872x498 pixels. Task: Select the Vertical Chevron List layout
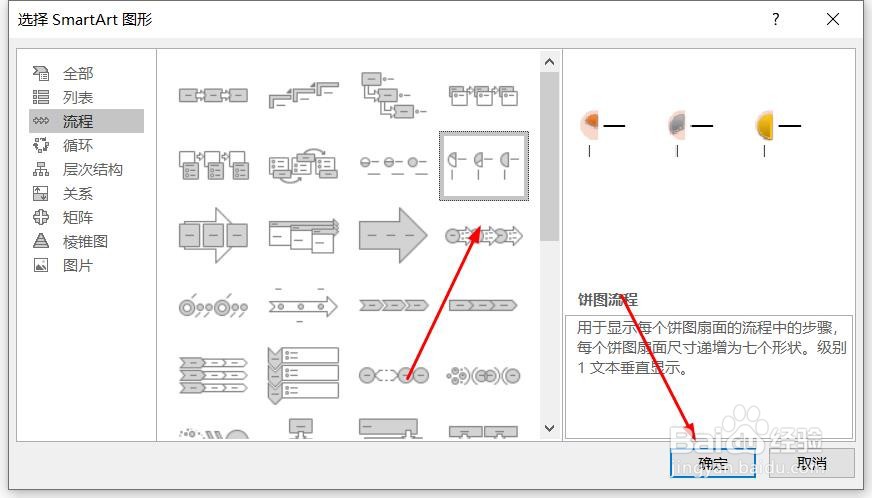[303, 376]
